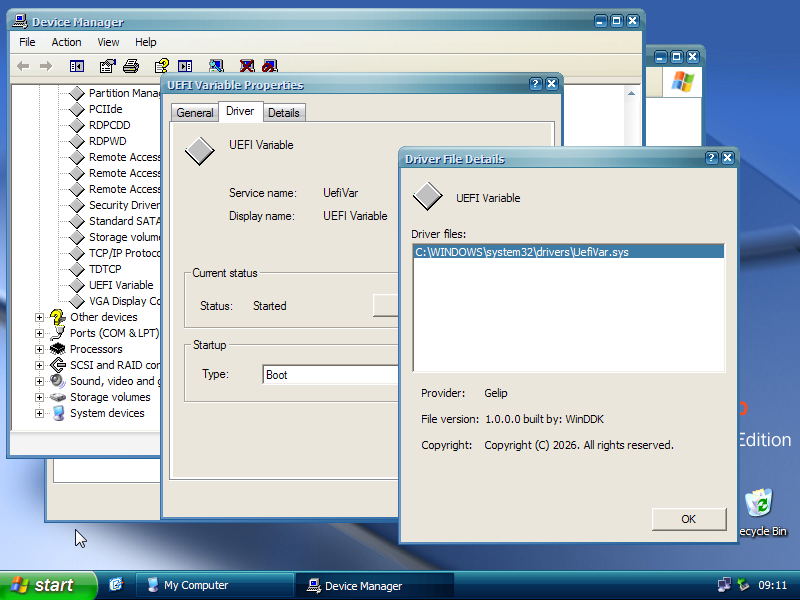Open the Help menu

[x=145, y=42]
